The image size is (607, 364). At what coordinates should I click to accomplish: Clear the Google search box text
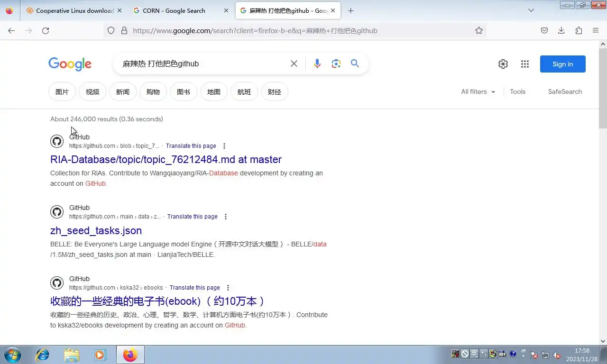(x=294, y=64)
